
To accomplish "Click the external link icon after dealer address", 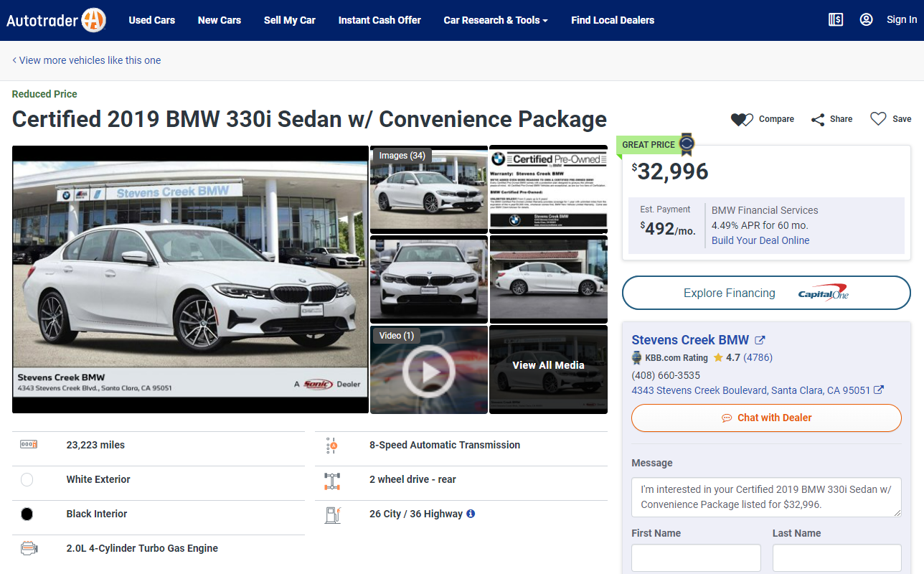I will [x=879, y=390].
